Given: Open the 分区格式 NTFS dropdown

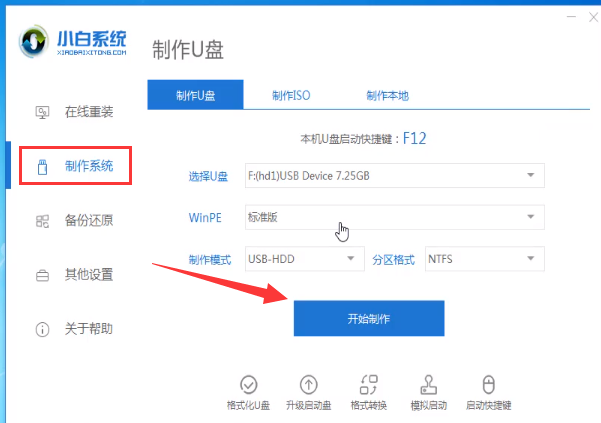Looking at the screenshot, I should pos(484,259).
